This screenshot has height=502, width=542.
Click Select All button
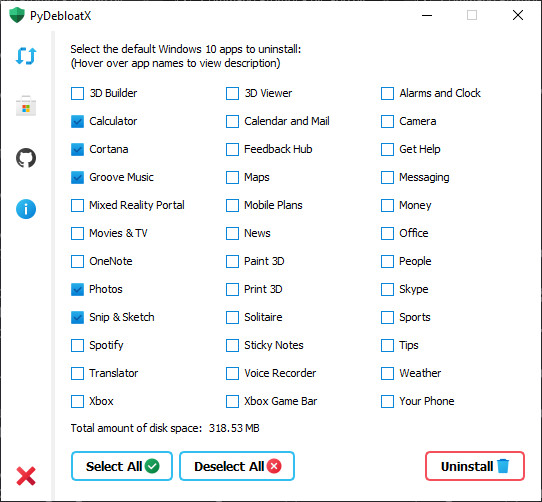pyautogui.click(x=122, y=466)
